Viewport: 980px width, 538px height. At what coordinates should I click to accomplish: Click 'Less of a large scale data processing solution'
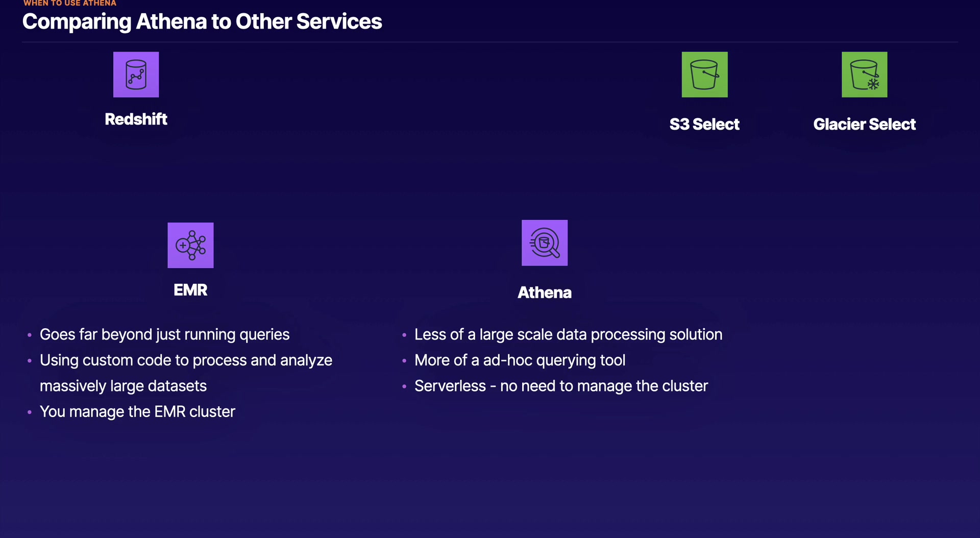[x=568, y=334]
